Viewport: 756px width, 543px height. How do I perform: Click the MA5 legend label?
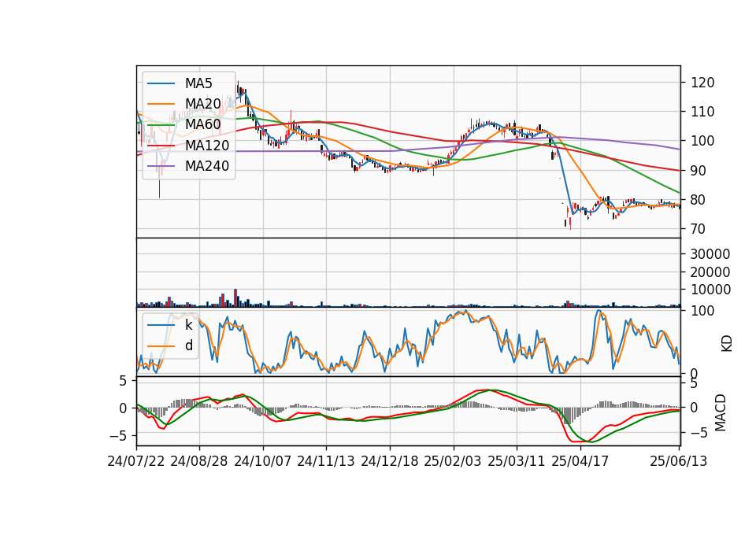(198, 83)
